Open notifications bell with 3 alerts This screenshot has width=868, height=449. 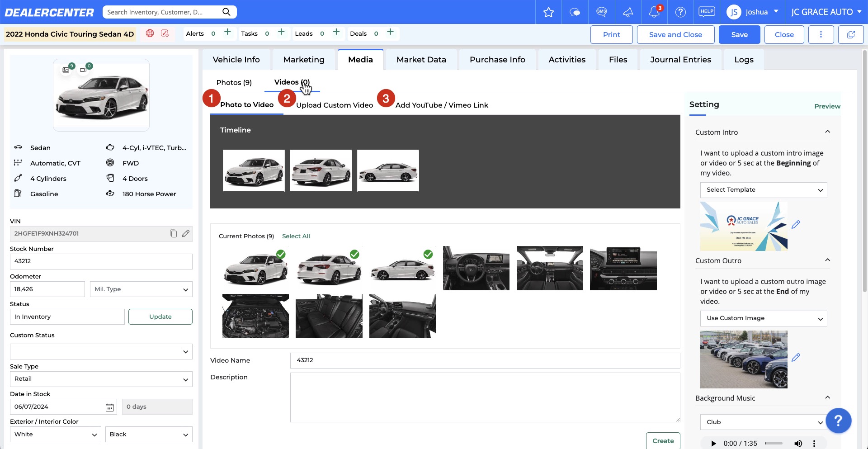point(654,12)
